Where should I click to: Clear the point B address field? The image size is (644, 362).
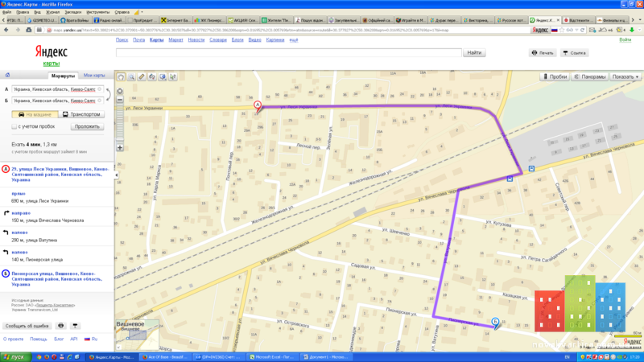(x=99, y=101)
